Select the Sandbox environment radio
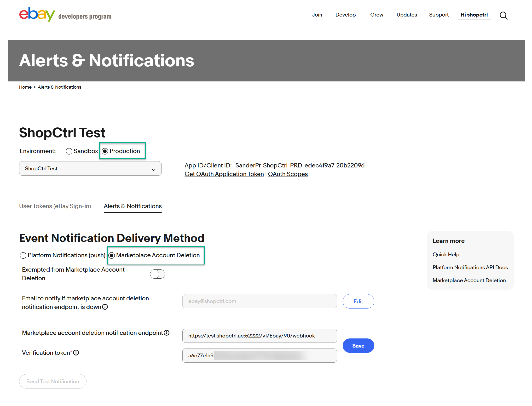532x406 pixels. 69,151
